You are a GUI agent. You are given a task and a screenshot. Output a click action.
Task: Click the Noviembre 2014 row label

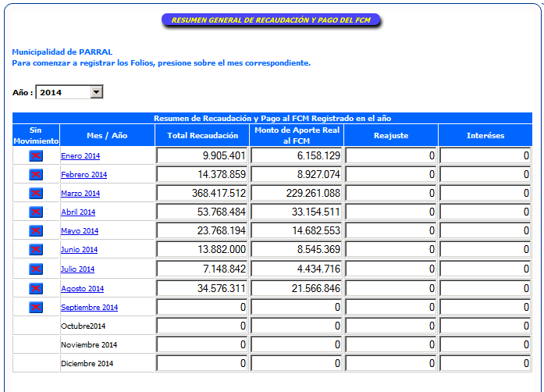coord(89,345)
